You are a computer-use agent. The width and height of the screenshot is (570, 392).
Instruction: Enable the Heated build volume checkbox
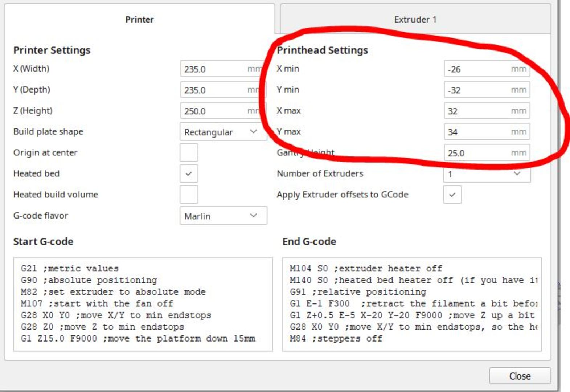[189, 195]
